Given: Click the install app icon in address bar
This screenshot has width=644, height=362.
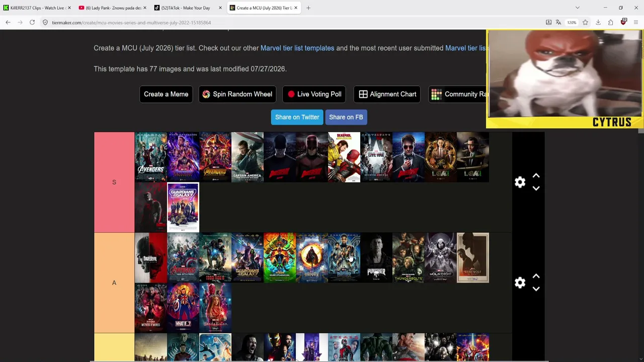Looking at the screenshot, I should (548, 22).
